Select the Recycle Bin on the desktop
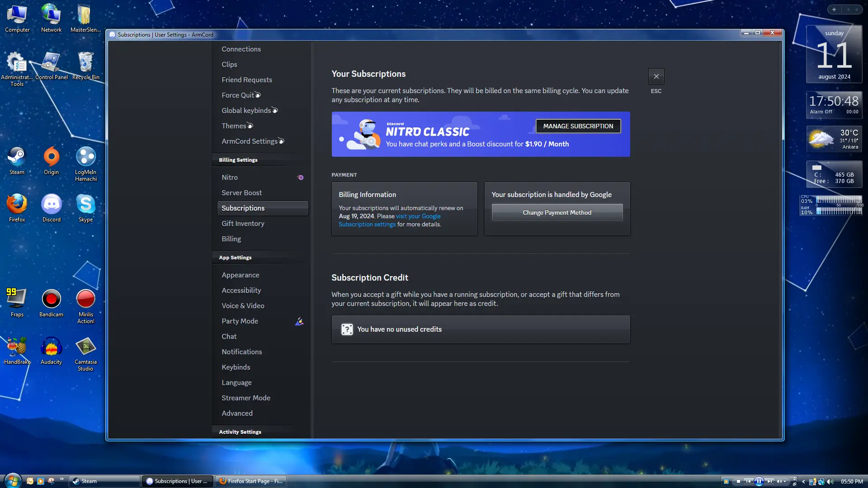Viewport: 868px width, 488px height. pyautogui.click(x=85, y=66)
